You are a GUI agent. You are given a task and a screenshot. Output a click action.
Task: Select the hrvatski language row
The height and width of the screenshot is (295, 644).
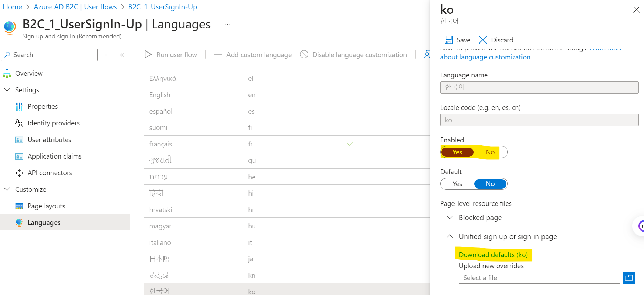(287, 210)
